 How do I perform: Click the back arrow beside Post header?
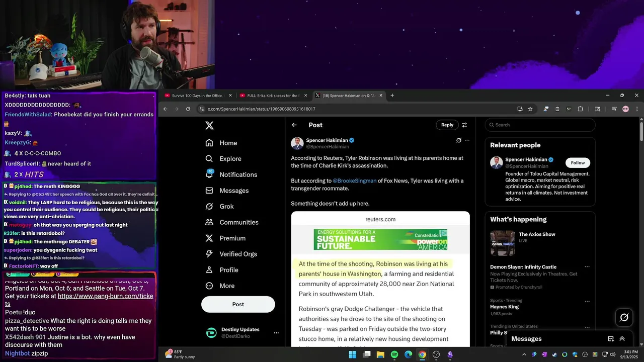tap(294, 125)
